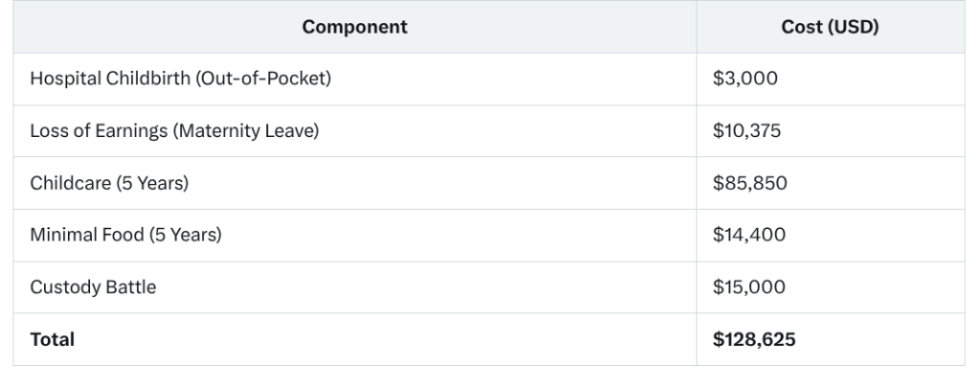
Task: Select the $15,000 cost cell
Action: pos(830,287)
